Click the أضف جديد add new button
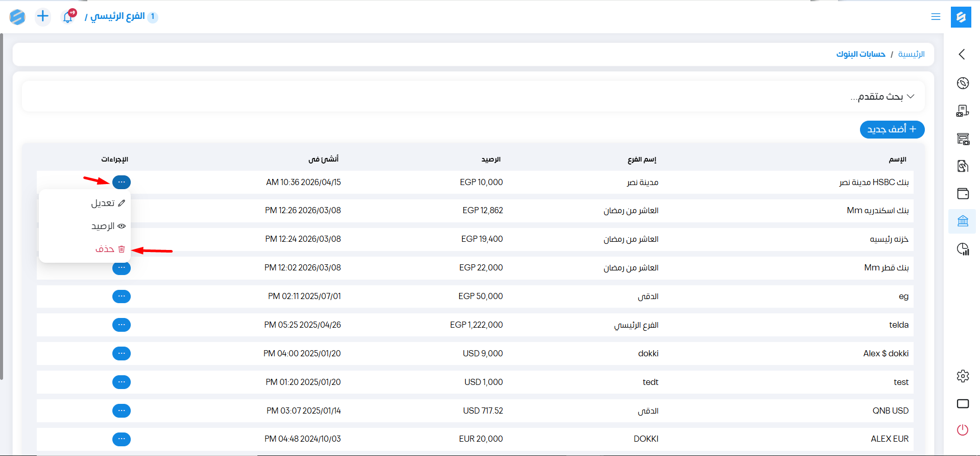Screen dimensions: 980x456 click(x=892, y=129)
